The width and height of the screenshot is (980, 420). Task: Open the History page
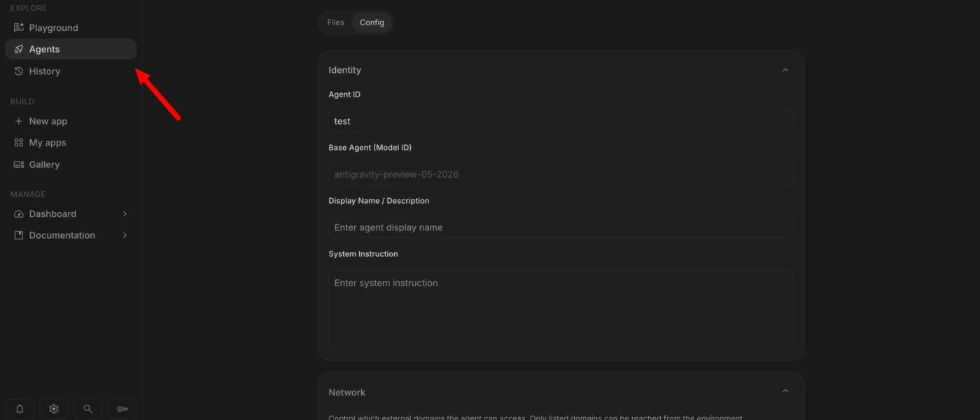(71, 71)
